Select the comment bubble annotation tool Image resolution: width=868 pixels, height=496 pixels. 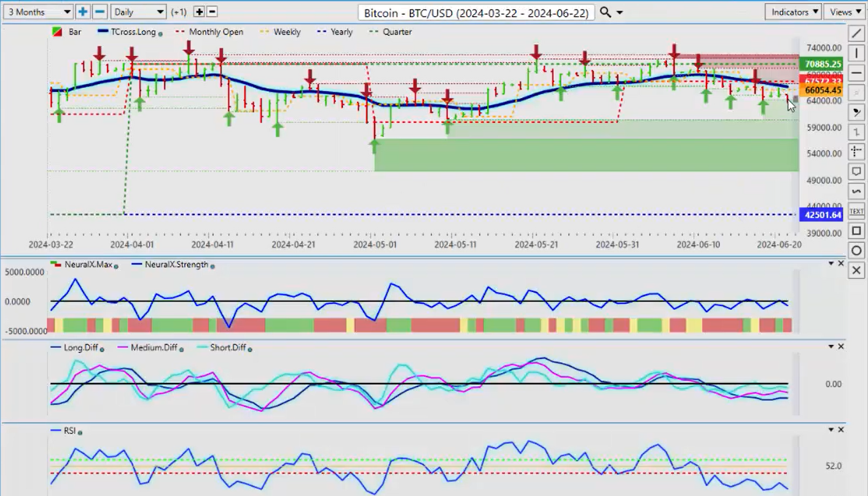point(856,171)
